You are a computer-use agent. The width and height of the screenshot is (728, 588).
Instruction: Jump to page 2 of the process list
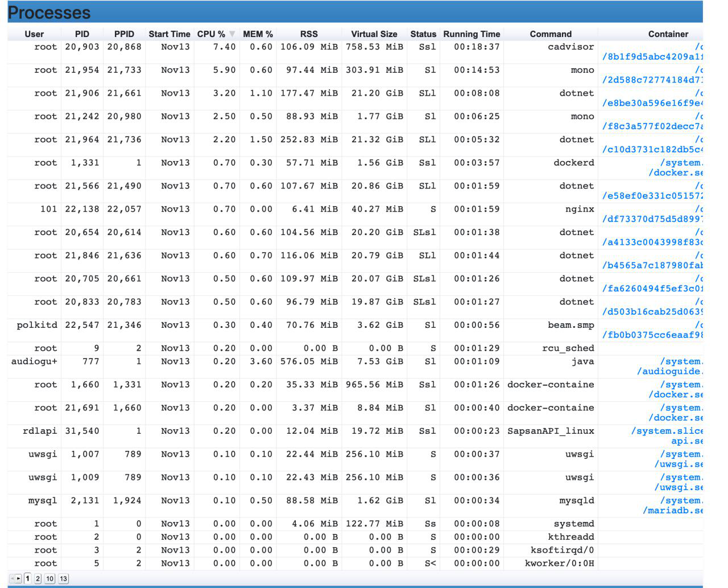click(x=38, y=579)
